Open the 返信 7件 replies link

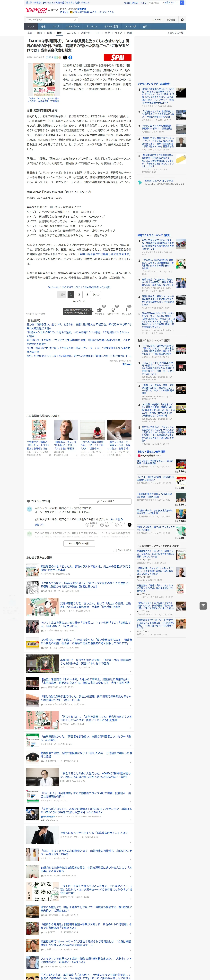pyautogui.click(x=39, y=525)
